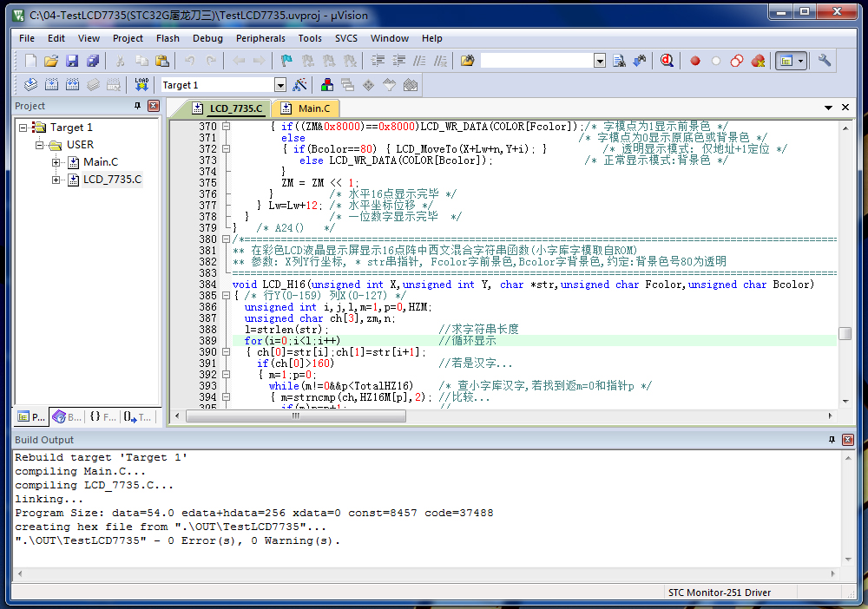Click editor horizontal scrollbar thumb
The width and height of the screenshot is (868, 609).
click(x=296, y=416)
